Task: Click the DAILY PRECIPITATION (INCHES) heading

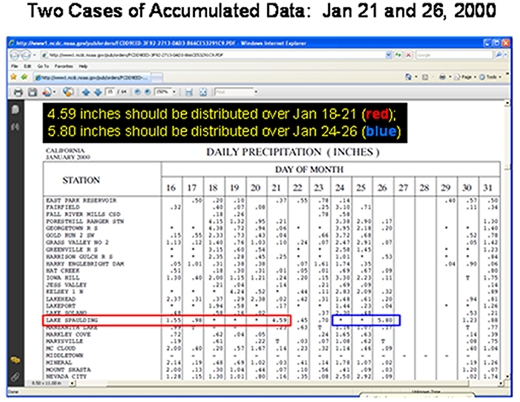Action: pos(293,152)
